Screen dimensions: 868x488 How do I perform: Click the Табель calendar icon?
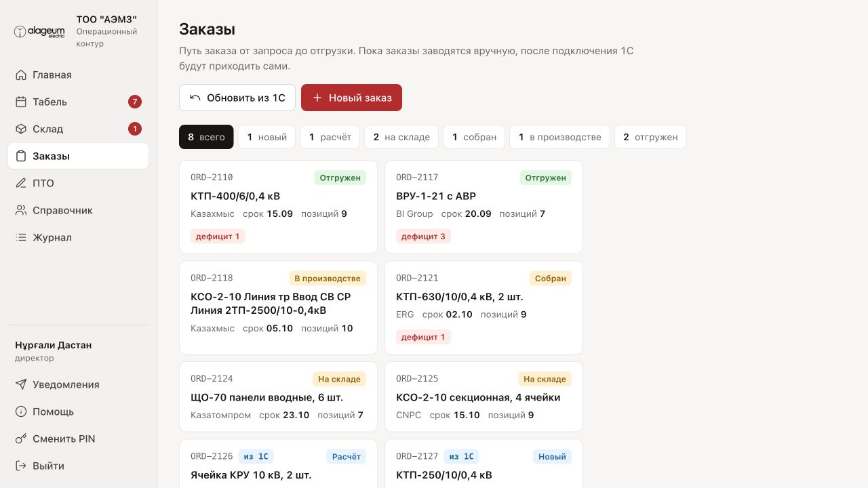tap(21, 102)
